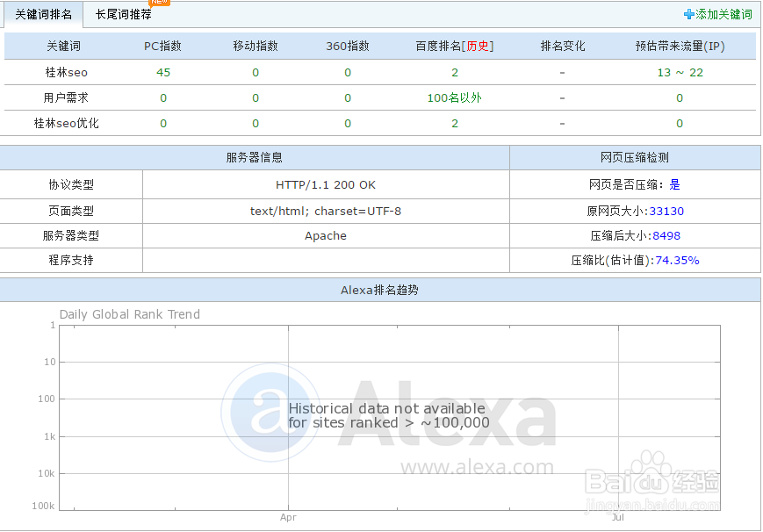
Task: Click the keyword 桂林seo优化
Action: pos(65,123)
